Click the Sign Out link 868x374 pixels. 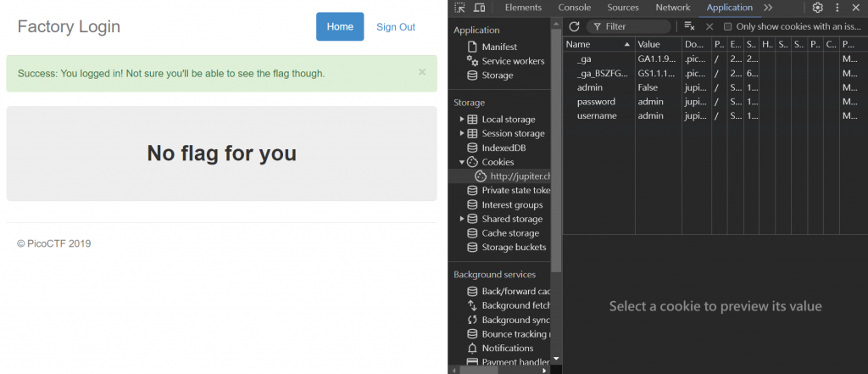[396, 27]
